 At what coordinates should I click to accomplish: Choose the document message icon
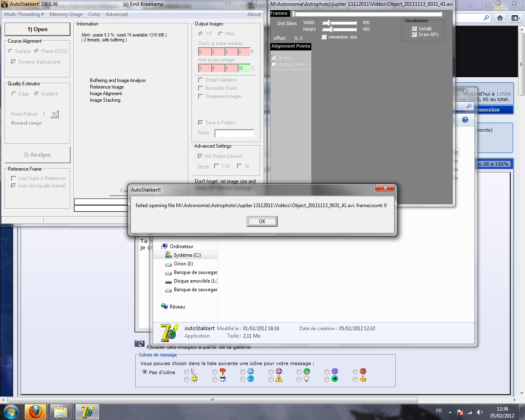click(194, 371)
